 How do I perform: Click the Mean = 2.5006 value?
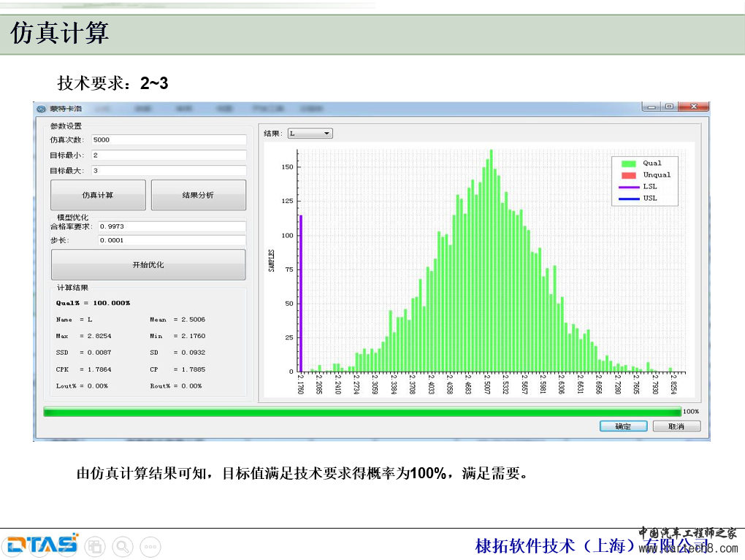pyautogui.click(x=177, y=320)
